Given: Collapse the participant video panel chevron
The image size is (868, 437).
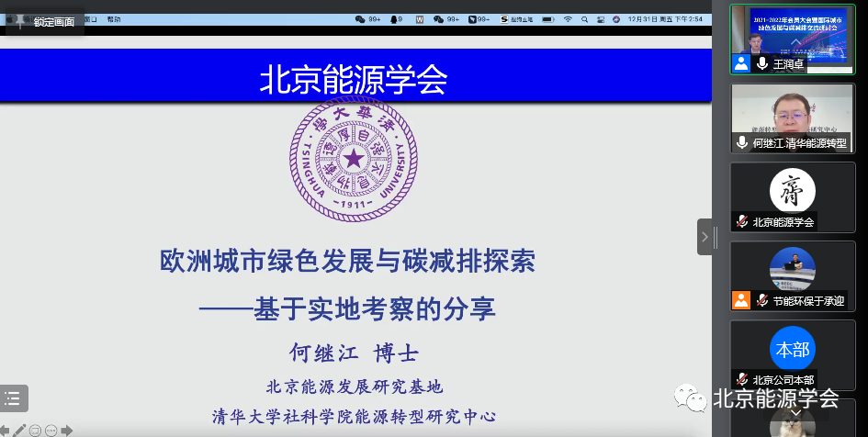Looking at the screenshot, I should pyautogui.click(x=705, y=237).
